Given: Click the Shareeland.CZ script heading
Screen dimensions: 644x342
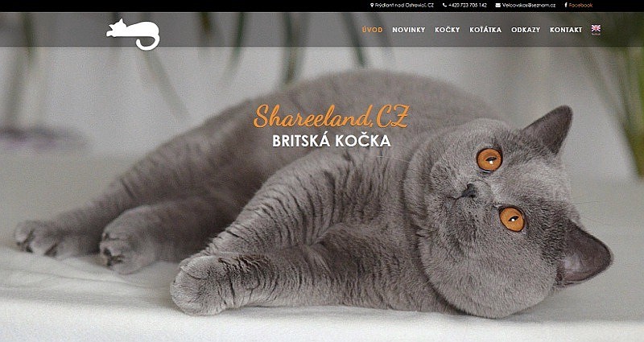Looking at the screenshot, I should [x=332, y=117].
